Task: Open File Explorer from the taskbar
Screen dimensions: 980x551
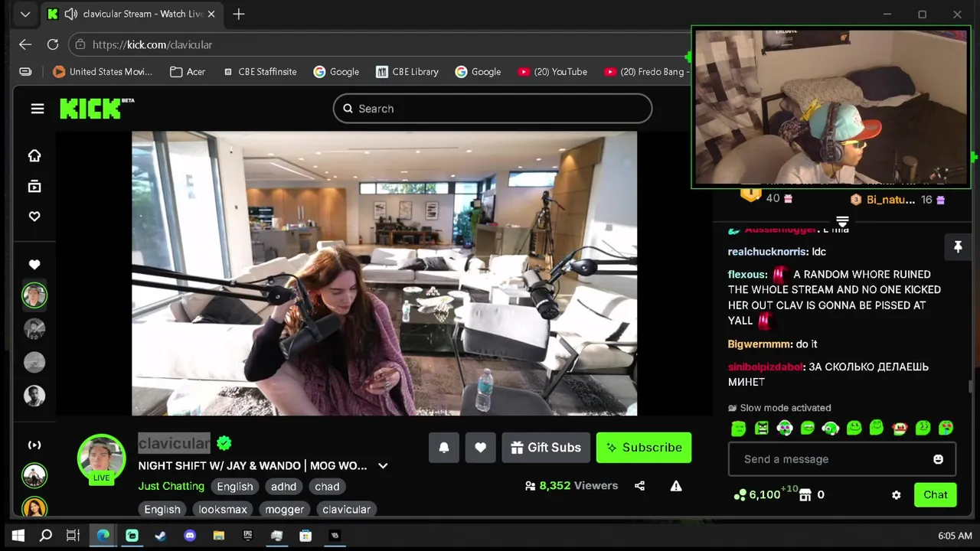Action: 219,536
